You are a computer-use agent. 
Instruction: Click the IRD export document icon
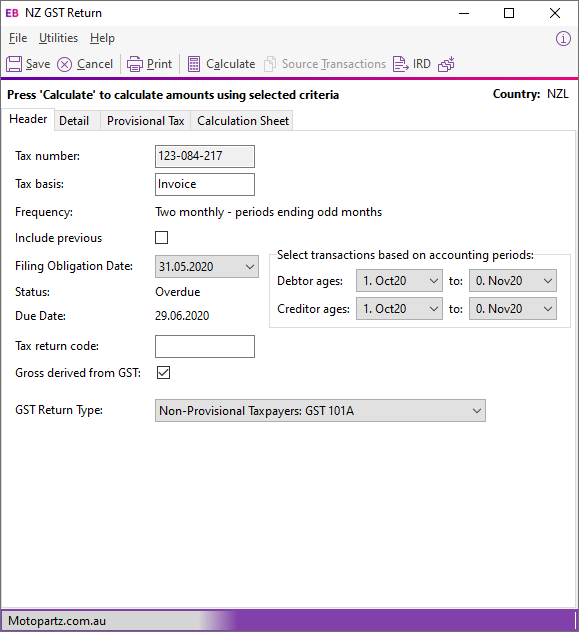(401, 64)
